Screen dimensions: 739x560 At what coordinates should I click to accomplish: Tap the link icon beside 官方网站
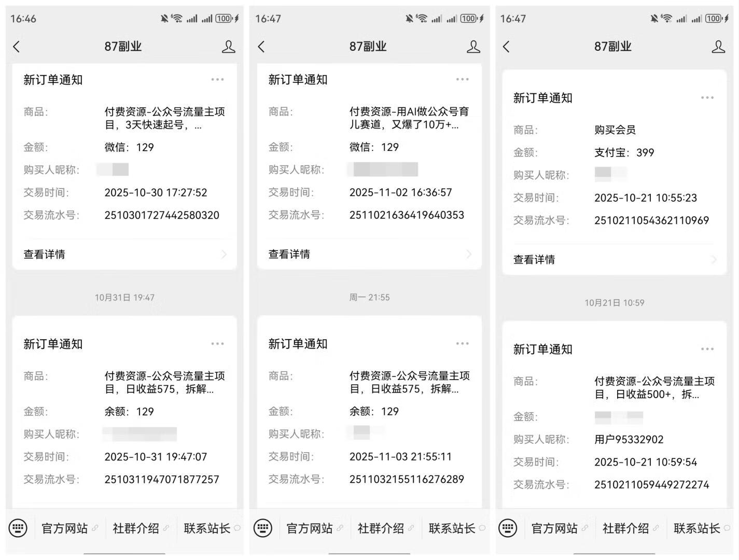click(95, 528)
